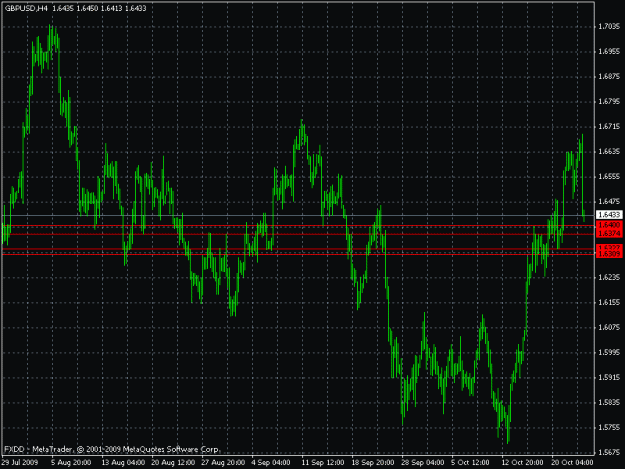Click the 27 Aug 20:00 time label
Screen dimensions: 625x469
(223, 463)
